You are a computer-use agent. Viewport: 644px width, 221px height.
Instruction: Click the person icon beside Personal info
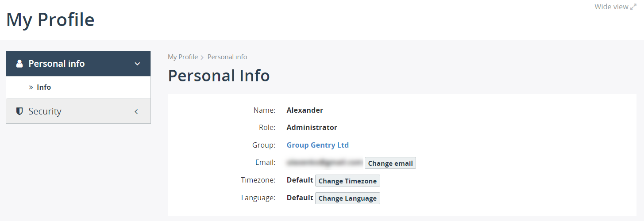click(x=19, y=64)
